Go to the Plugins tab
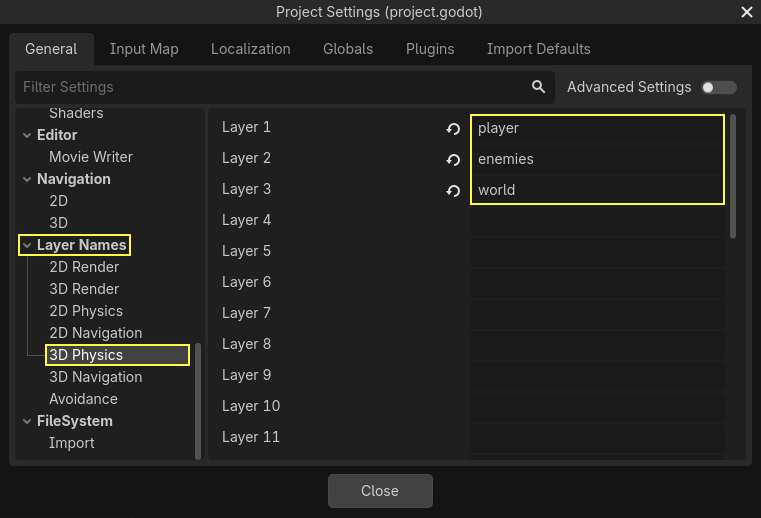The image size is (761, 518). coord(430,49)
